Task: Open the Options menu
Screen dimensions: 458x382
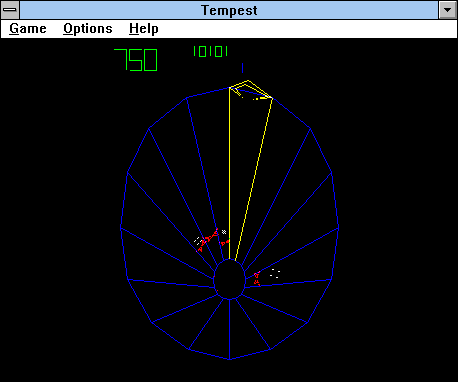Action: pyautogui.click(x=88, y=29)
